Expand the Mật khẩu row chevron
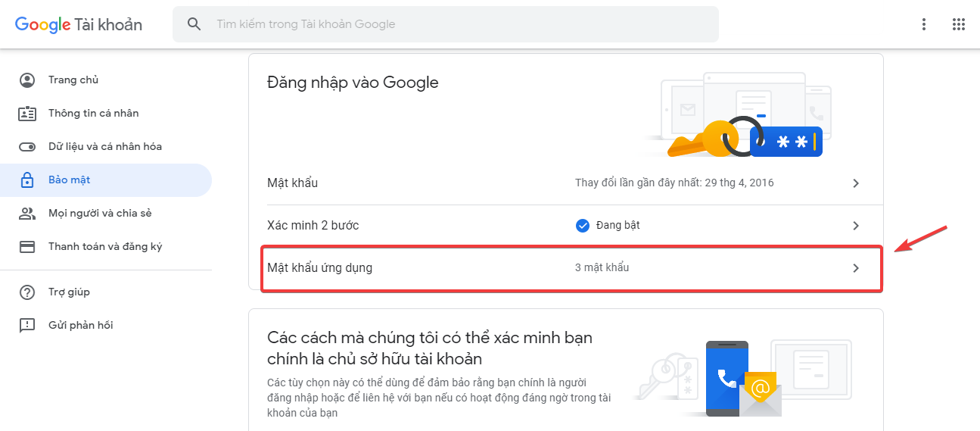This screenshot has height=431, width=980. point(856,183)
